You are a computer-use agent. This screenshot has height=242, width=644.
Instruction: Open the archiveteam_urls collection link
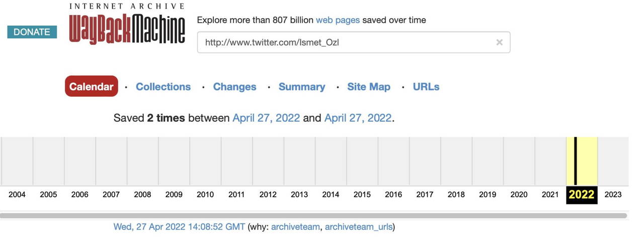coord(358,227)
